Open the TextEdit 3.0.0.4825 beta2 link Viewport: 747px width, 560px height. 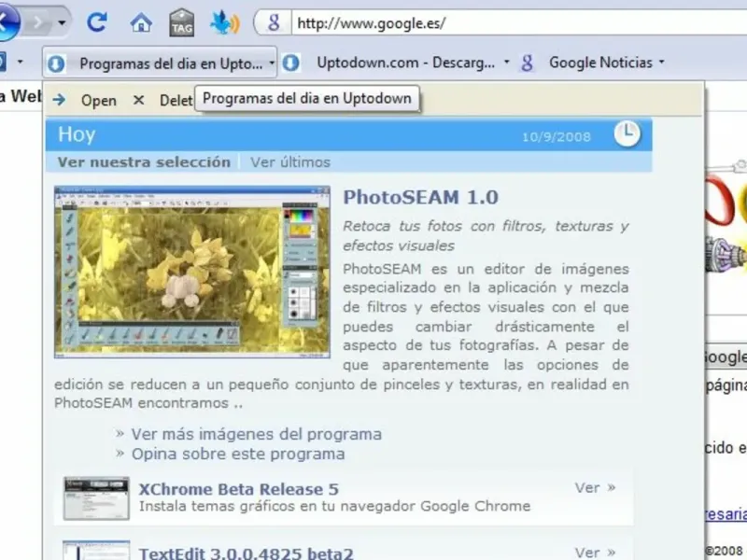pos(247,553)
